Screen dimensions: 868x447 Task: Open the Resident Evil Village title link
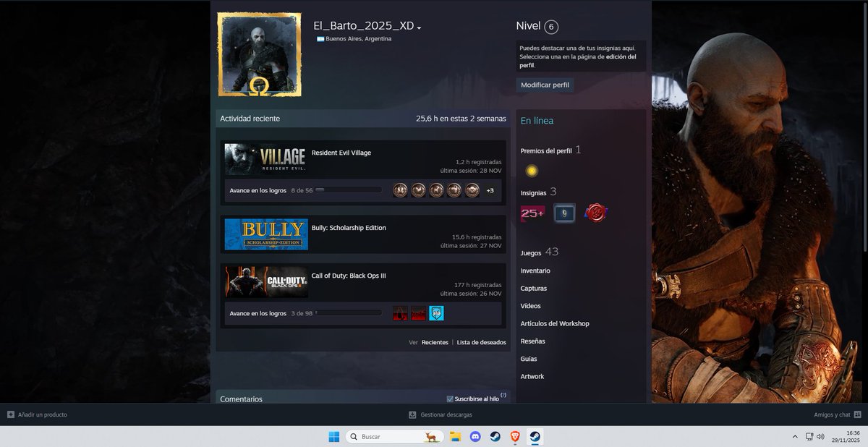[x=341, y=153]
